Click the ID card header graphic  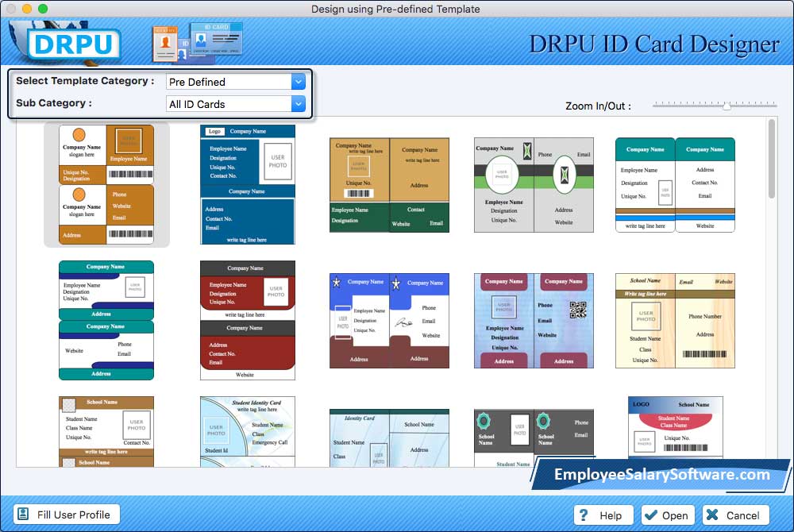[x=197, y=42]
